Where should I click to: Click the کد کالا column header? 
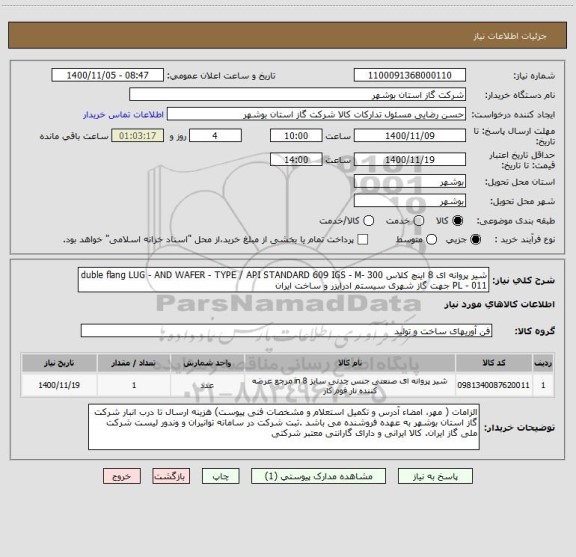pos(494,363)
